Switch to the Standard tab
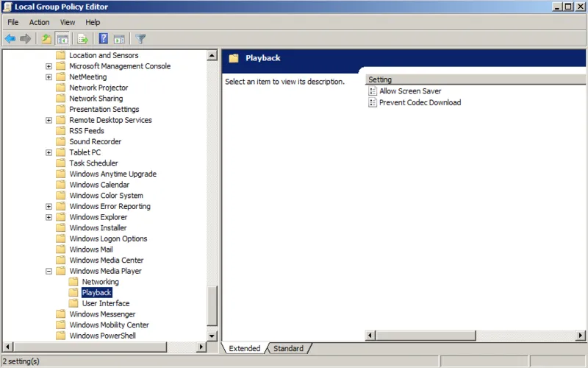This screenshot has width=588, height=368. (288, 348)
